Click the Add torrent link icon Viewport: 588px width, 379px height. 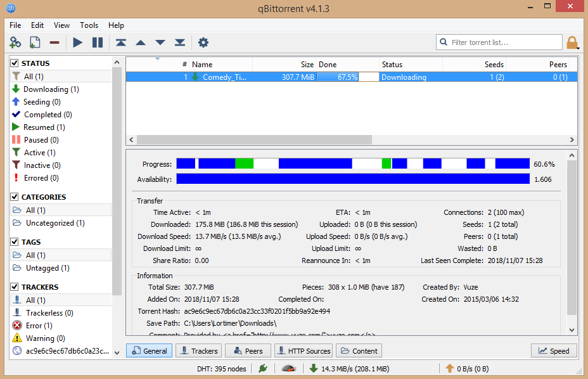15,42
